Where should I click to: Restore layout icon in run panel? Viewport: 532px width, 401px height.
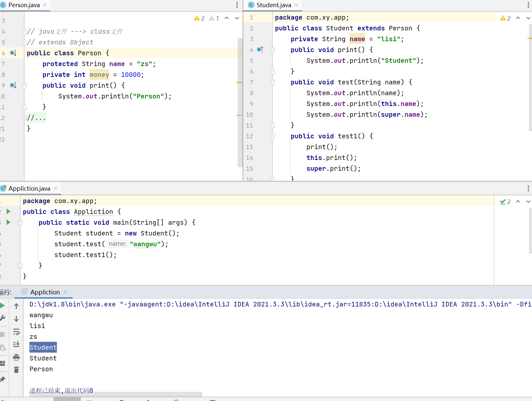pos(2,363)
